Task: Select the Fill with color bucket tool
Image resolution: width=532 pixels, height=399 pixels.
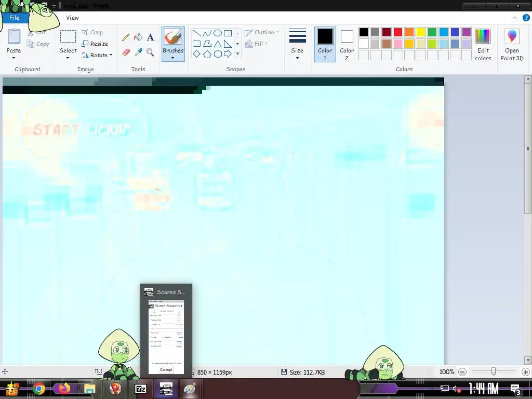Action: (138, 37)
